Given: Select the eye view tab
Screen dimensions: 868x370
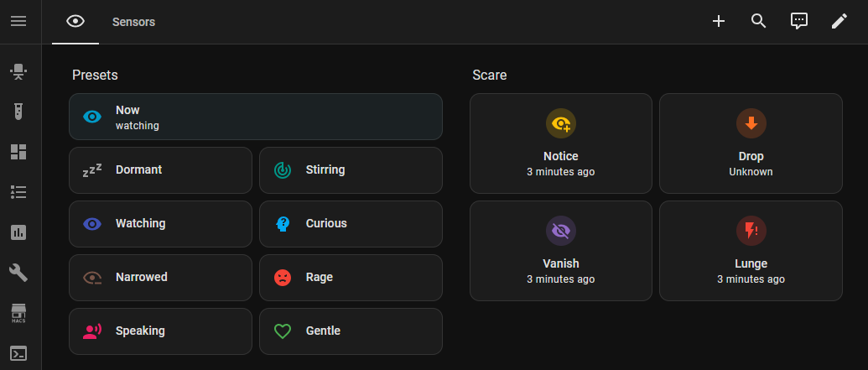Looking at the screenshot, I should pos(75,22).
